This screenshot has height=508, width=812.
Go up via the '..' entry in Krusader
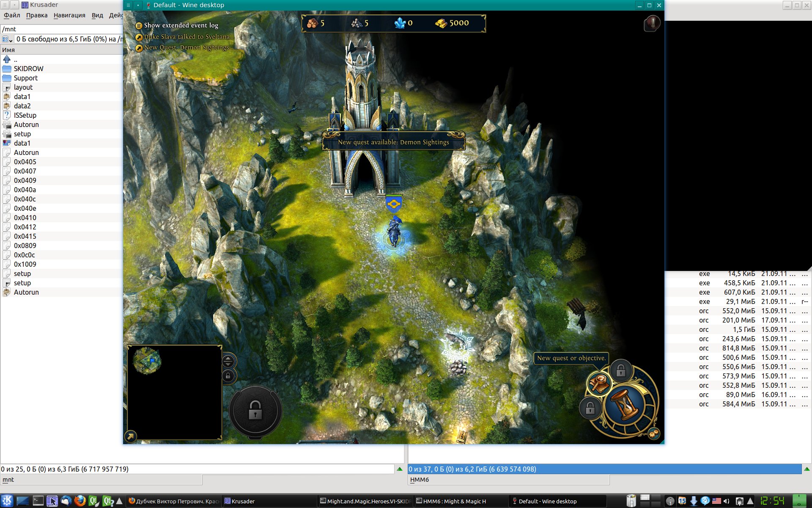coord(62,59)
